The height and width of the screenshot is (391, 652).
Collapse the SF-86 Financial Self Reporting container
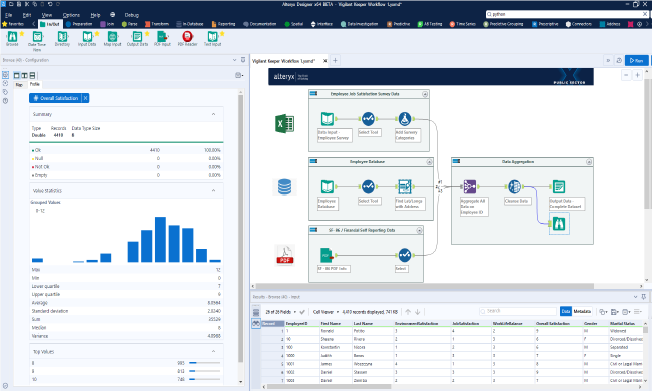coord(419,230)
